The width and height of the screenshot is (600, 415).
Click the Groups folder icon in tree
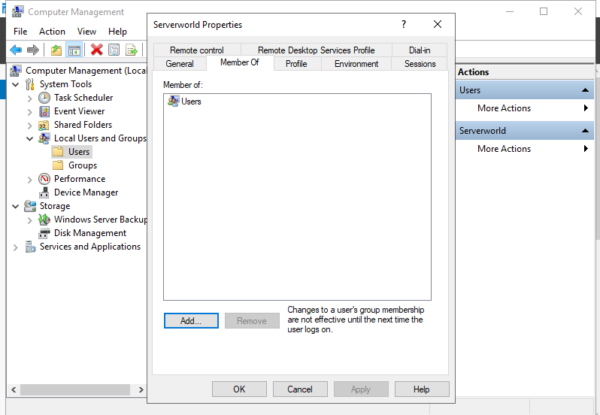coord(58,165)
